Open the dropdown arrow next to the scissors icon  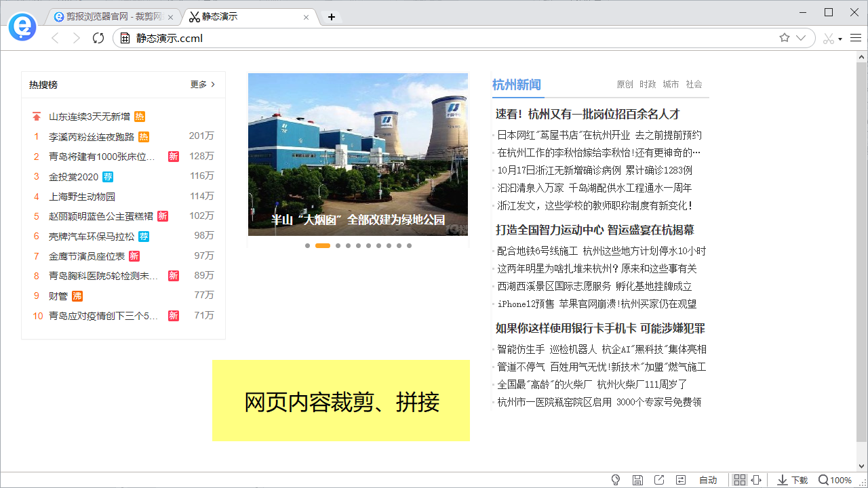(840, 39)
